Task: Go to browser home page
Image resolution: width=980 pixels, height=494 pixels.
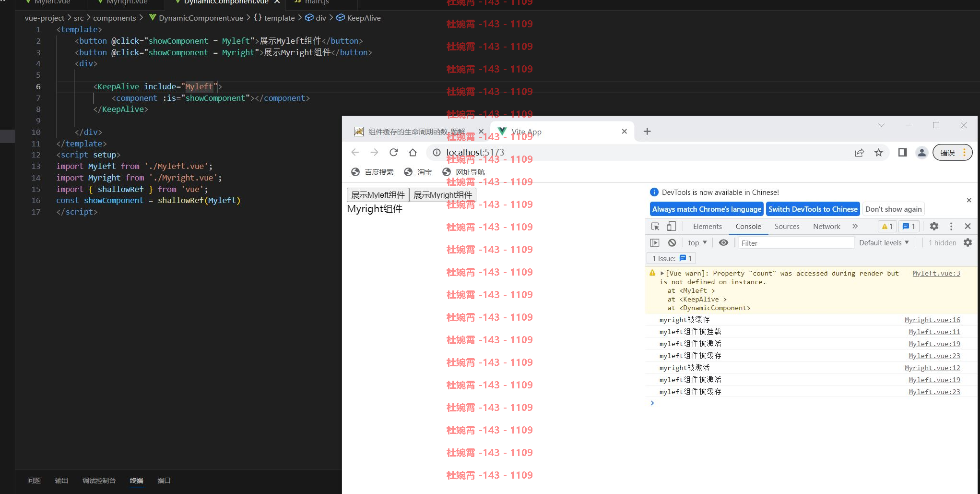Action: pyautogui.click(x=413, y=152)
